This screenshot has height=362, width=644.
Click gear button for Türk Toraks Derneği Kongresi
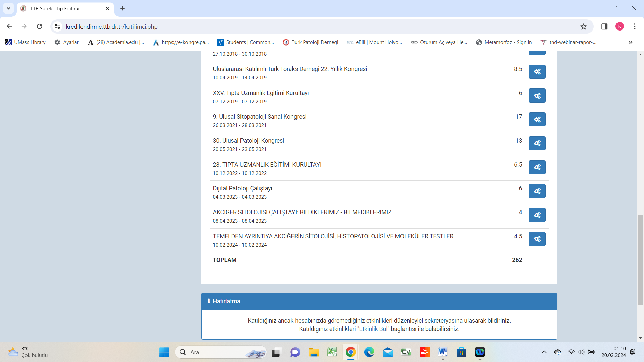[x=537, y=72]
